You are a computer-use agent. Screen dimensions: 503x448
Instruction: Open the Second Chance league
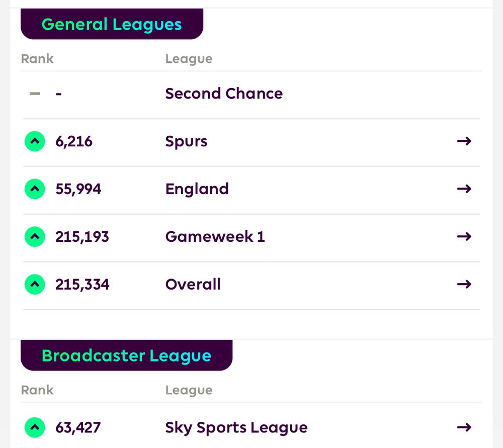[224, 94]
